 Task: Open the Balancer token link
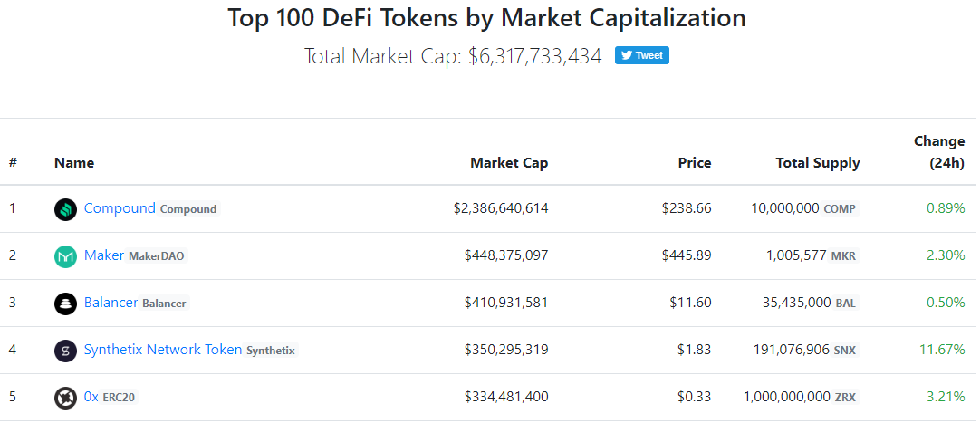[x=110, y=303]
